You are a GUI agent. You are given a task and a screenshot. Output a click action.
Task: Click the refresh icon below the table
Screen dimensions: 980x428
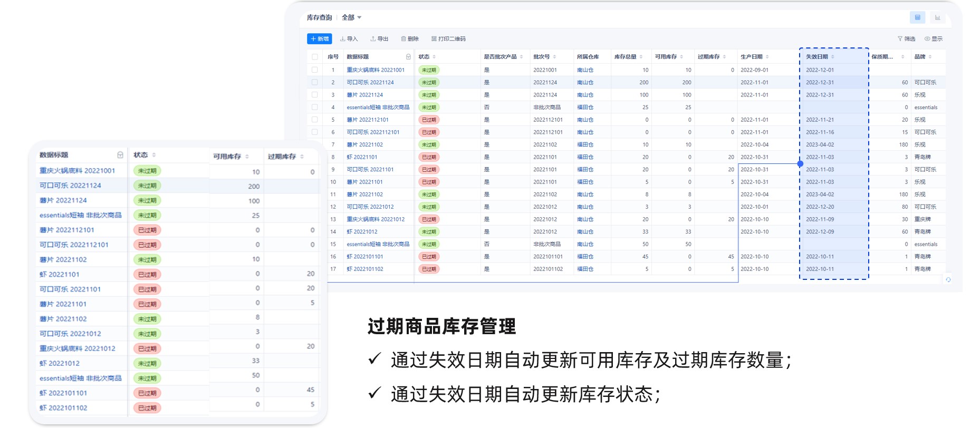[948, 280]
